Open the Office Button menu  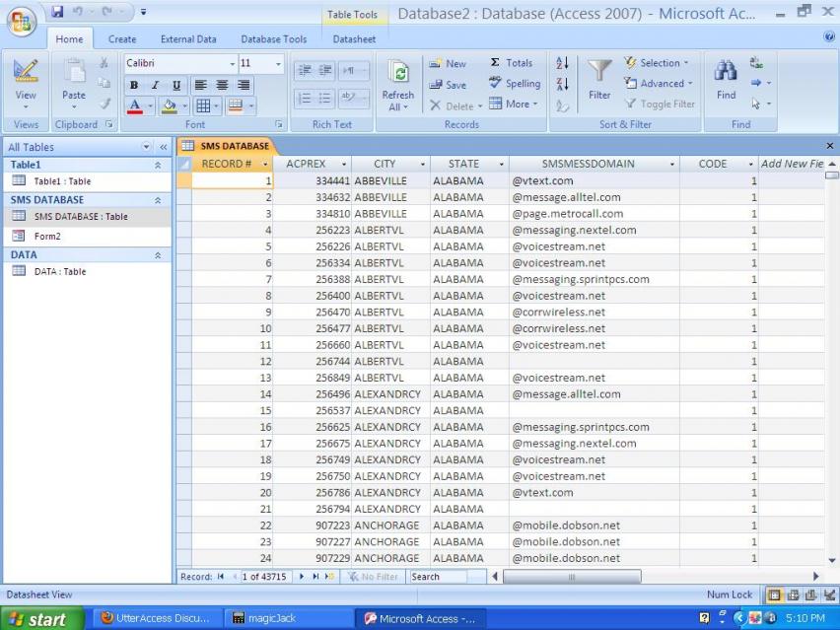(22, 22)
